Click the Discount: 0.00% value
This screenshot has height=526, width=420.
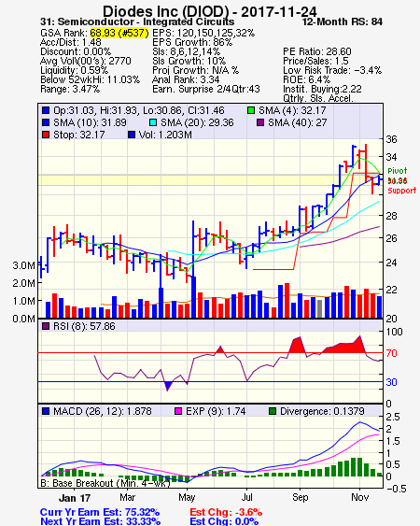tap(76, 51)
